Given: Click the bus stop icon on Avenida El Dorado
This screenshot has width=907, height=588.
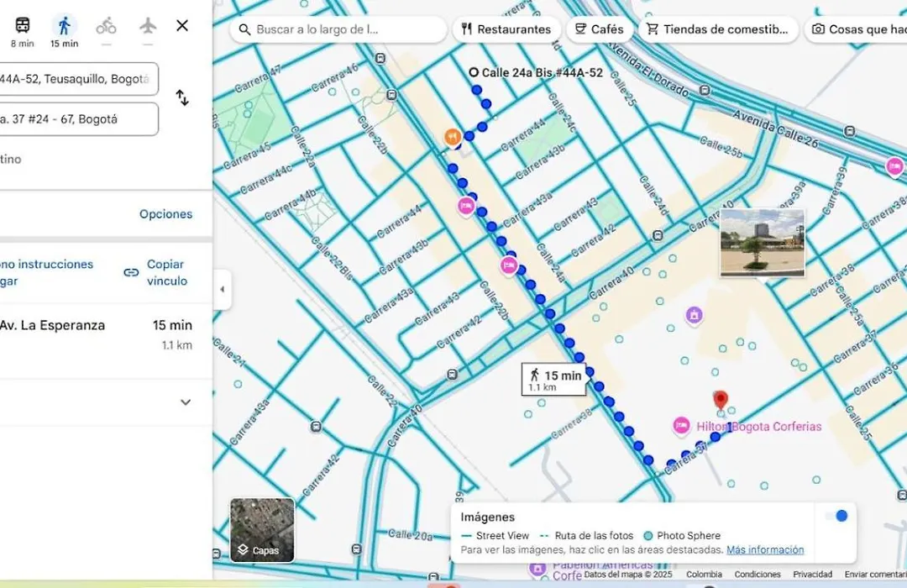Looking at the screenshot, I should [x=705, y=90].
